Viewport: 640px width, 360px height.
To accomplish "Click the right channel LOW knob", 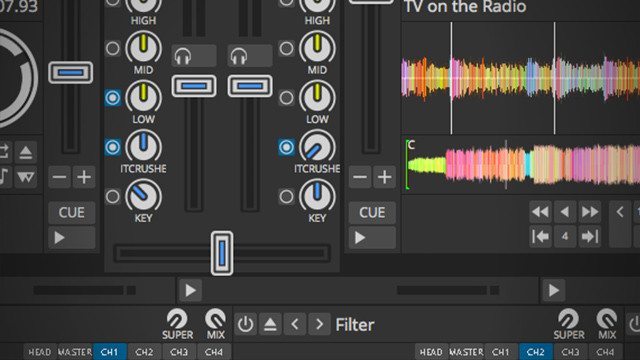I will click(x=317, y=98).
